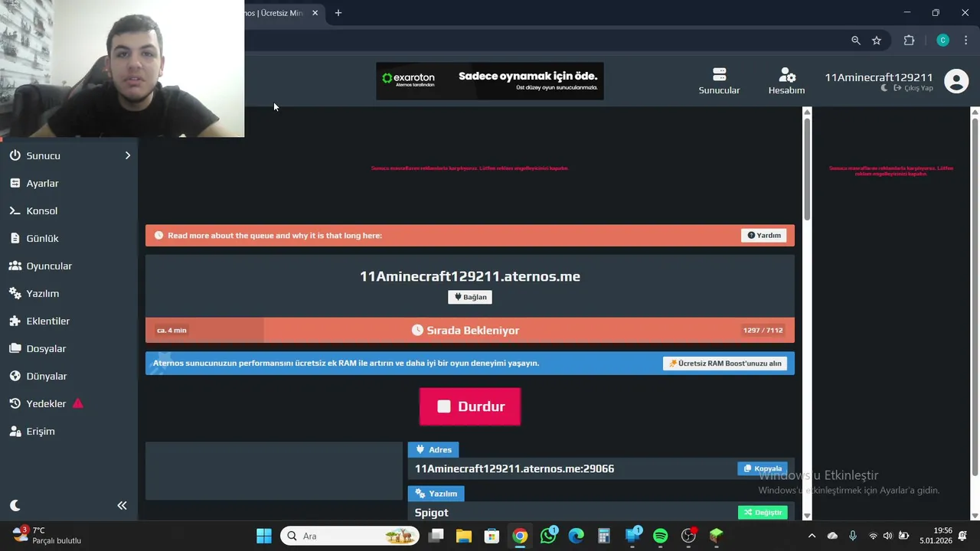Open the Chrome extensions puzzle icon
Screen dimensions: 980x551
click(x=909, y=41)
